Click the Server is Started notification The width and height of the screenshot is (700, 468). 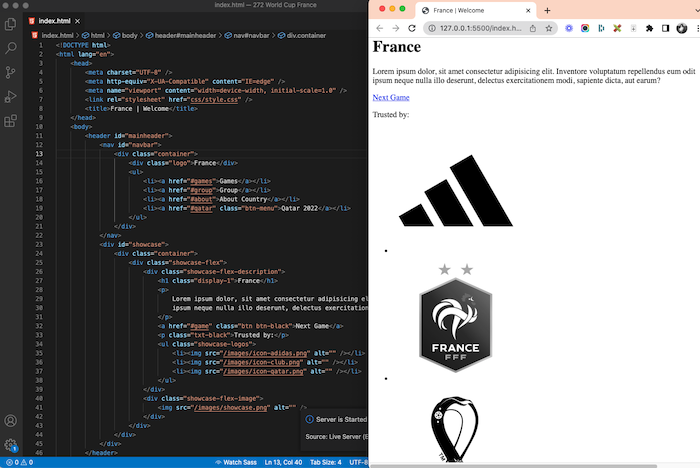[334, 428]
